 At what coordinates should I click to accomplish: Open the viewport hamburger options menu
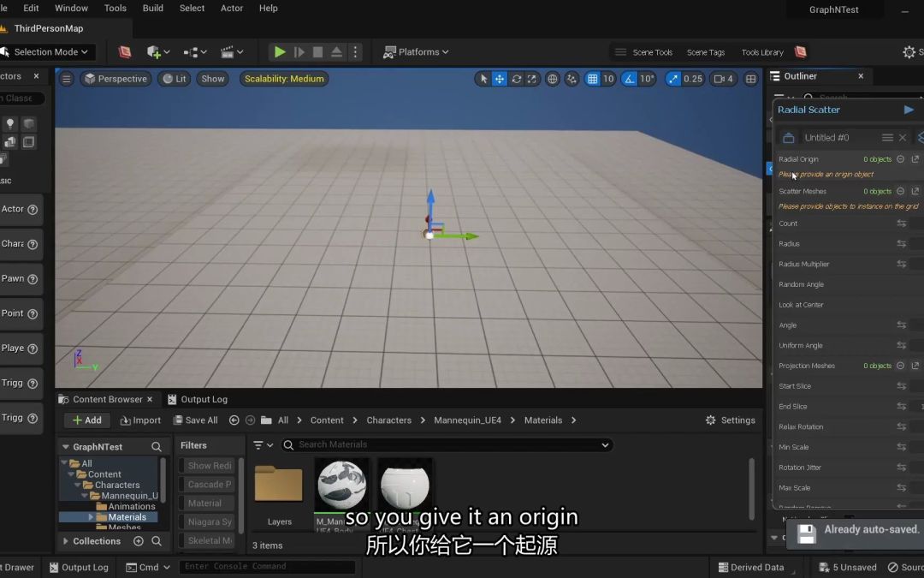[66, 79]
